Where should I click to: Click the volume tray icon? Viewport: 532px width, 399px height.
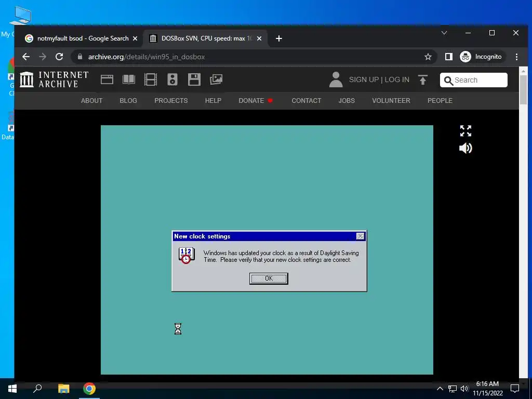(464, 389)
